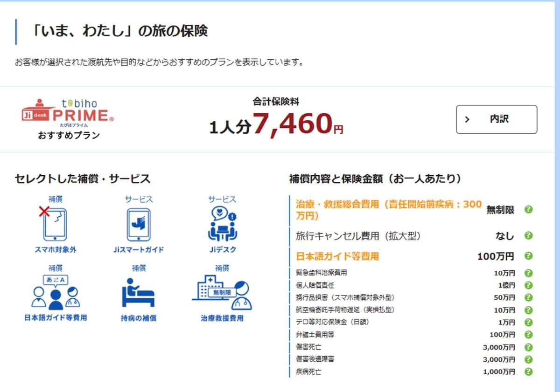Open help for 弁護士費用等
The width and height of the screenshot is (560, 392).
pos(528,334)
